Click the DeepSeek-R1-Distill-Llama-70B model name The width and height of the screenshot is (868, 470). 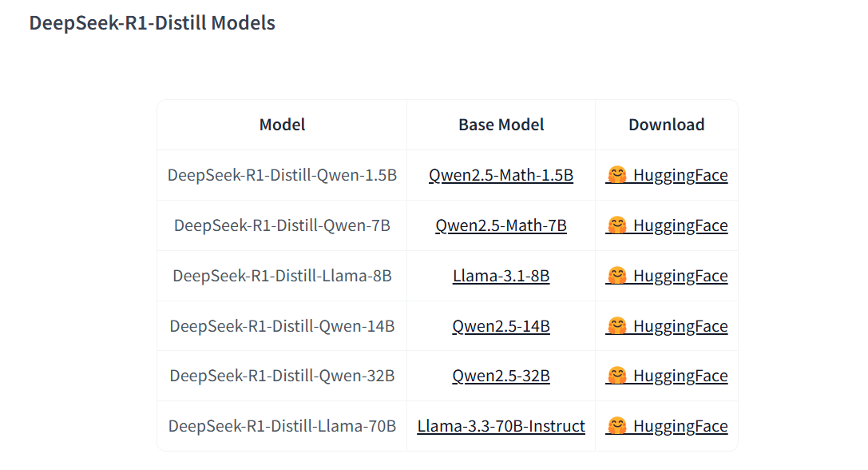282,426
